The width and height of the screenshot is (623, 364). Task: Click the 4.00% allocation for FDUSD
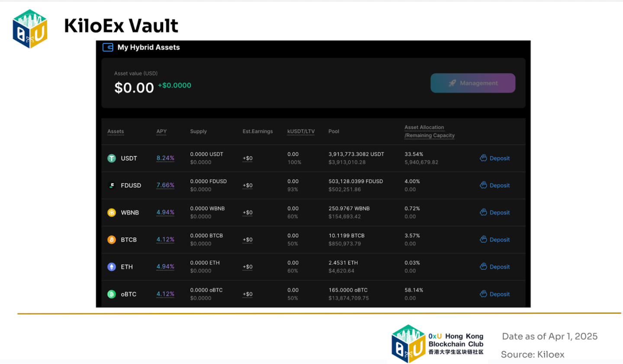click(412, 182)
